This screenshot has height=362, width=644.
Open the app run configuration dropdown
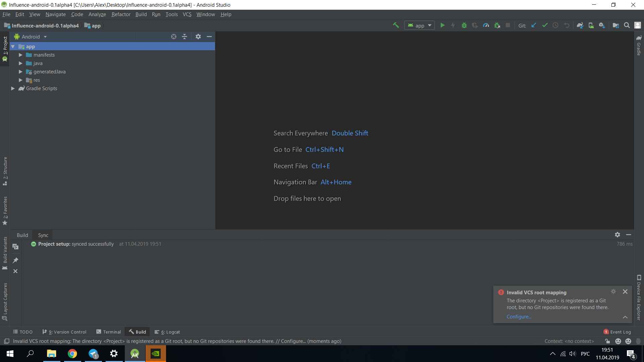pos(420,25)
